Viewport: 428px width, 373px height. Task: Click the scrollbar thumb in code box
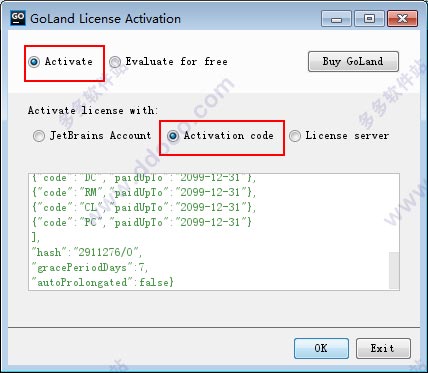click(394, 270)
